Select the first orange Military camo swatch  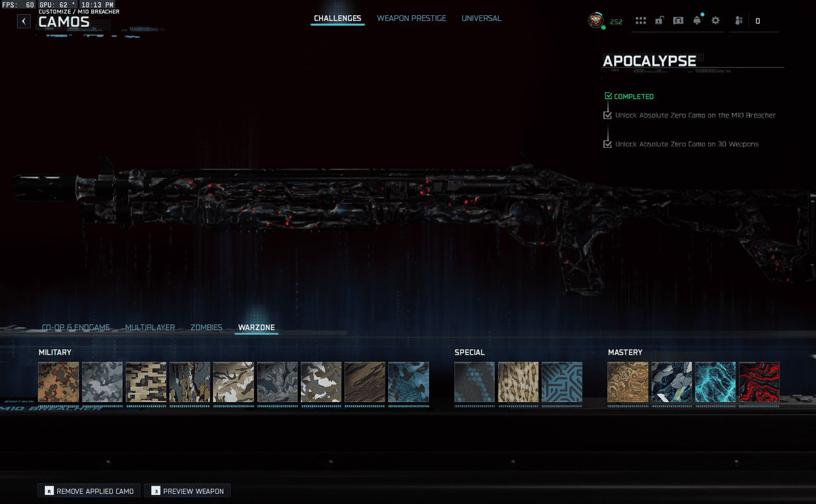tap(59, 382)
